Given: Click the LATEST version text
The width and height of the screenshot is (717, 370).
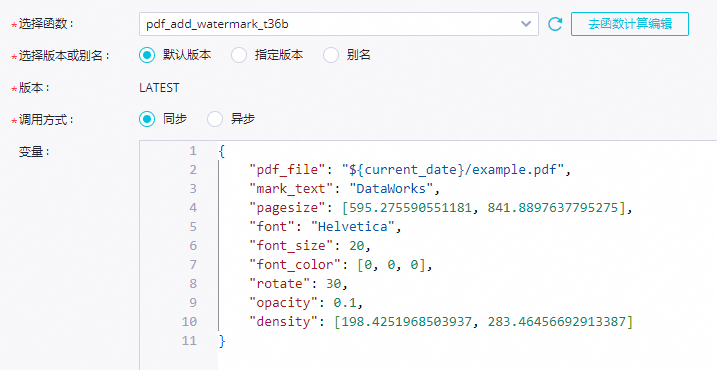Looking at the screenshot, I should (x=159, y=87).
